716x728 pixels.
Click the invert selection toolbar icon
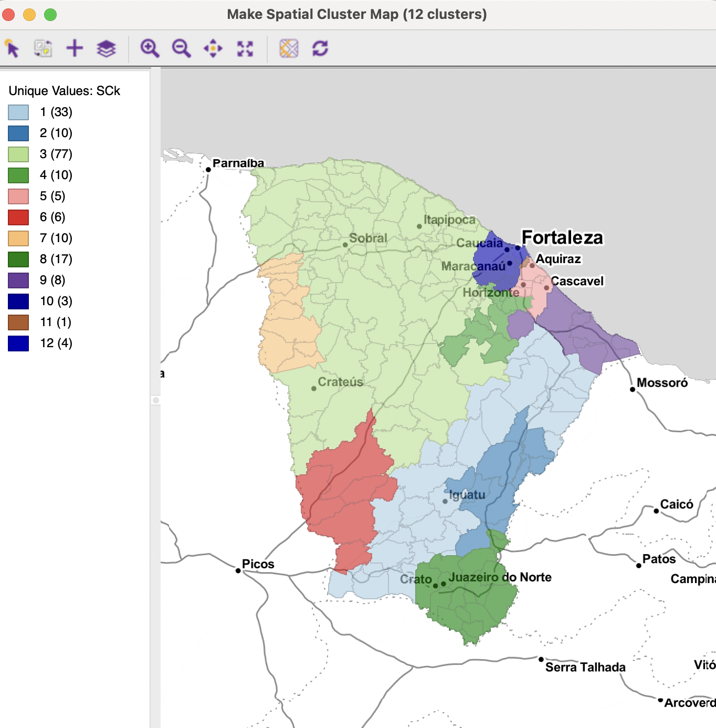43,48
